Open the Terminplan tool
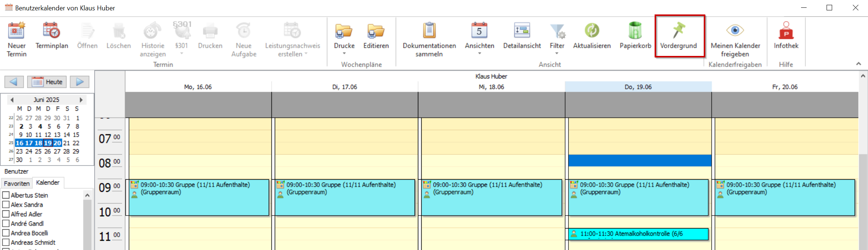Screen dimensions: 868x250 click(52, 31)
